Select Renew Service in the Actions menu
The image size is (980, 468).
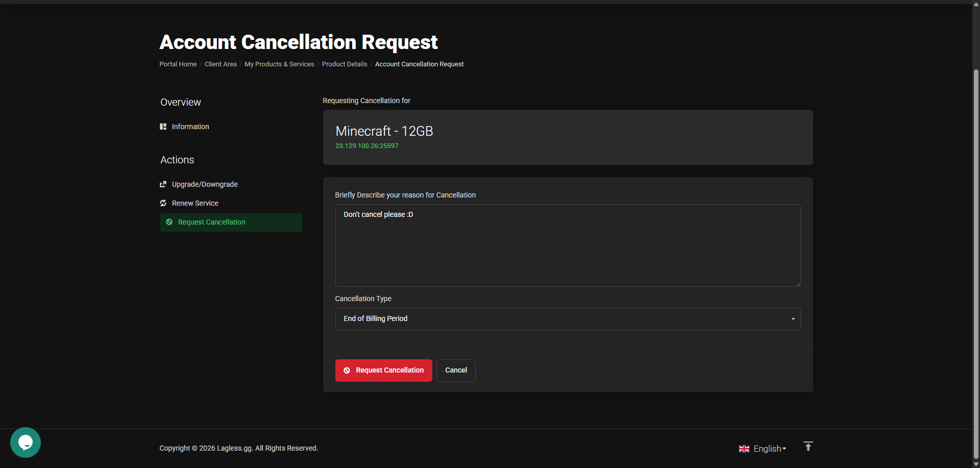(x=194, y=203)
